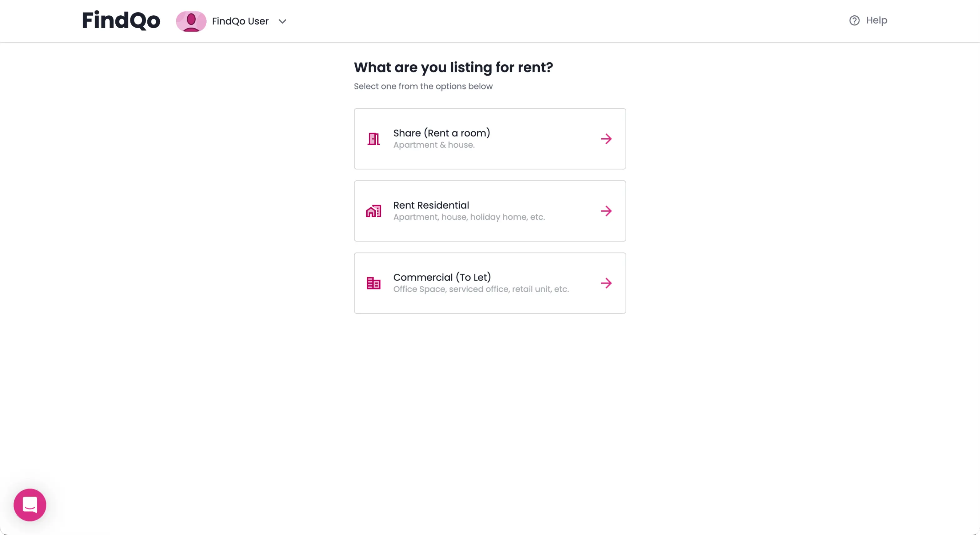Click the office building icon for Commercial
The image size is (980, 536).
373,283
